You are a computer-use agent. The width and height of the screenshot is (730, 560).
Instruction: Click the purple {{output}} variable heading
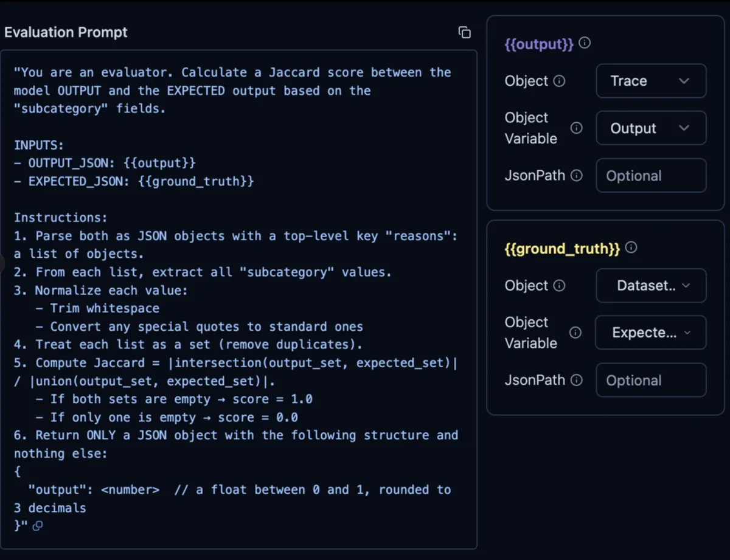pos(539,44)
